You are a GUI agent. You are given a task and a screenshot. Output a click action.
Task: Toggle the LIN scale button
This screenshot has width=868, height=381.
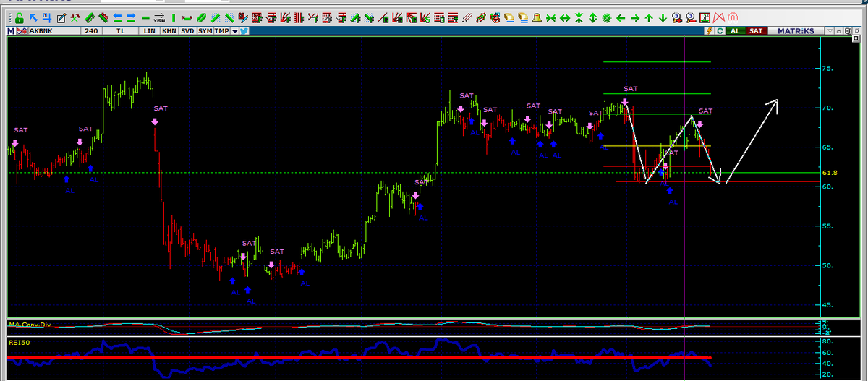[149, 31]
